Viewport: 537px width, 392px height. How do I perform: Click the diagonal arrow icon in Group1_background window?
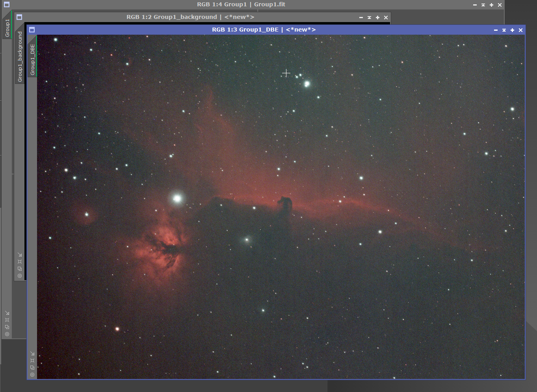pyautogui.click(x=20, y=255)
